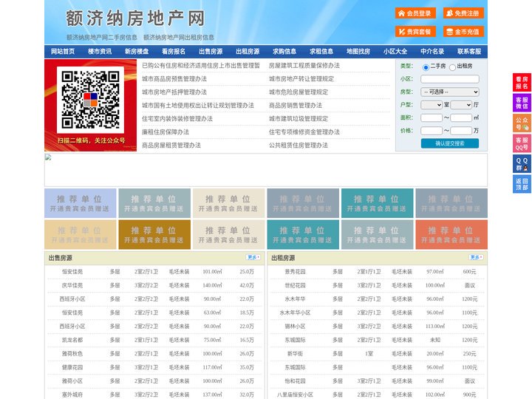Open 世纪花园 rental listing
The width and height of the screenshot is (532, 399).
tap(295, 285)
